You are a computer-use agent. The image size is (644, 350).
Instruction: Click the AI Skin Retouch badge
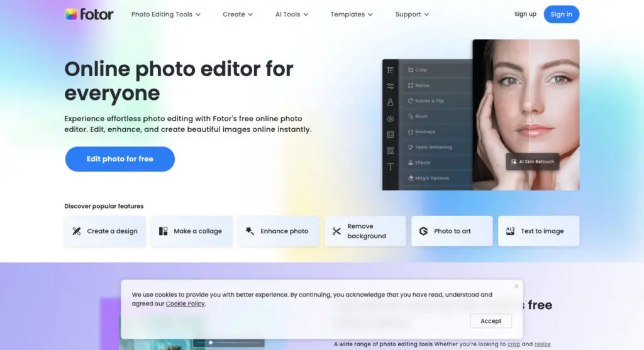pos(533,161)
